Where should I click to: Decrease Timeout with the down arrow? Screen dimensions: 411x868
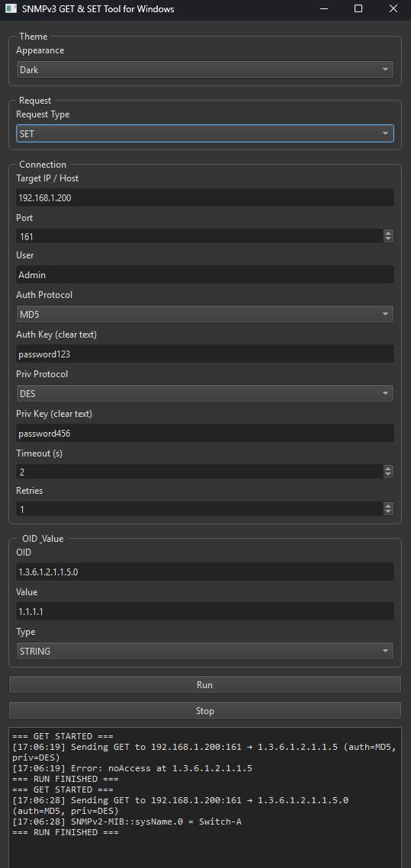pyautogui.click(x=388, y=475)
